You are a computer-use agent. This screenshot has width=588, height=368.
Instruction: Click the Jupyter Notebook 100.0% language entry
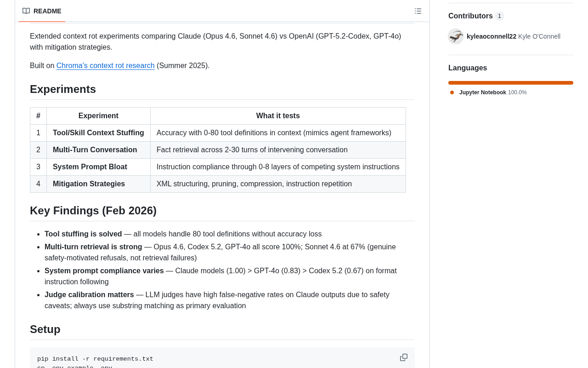pyautogui.click(x=493, y=92)
